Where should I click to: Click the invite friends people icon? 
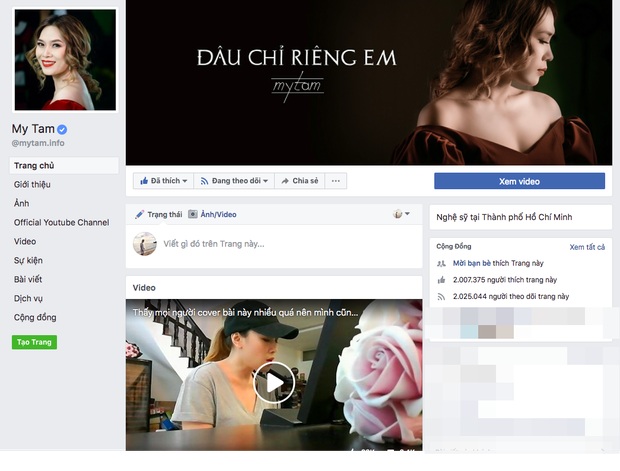click(441, 263)
